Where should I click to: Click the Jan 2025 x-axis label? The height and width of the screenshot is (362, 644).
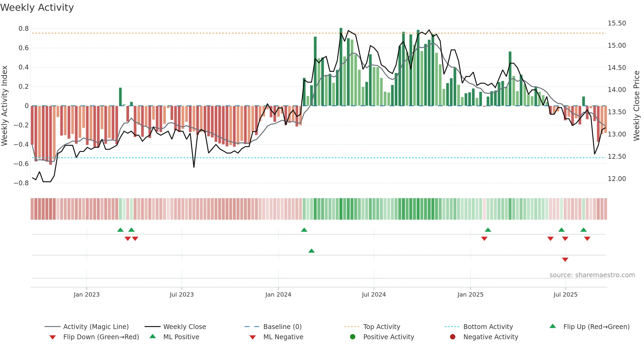point(470,295)
